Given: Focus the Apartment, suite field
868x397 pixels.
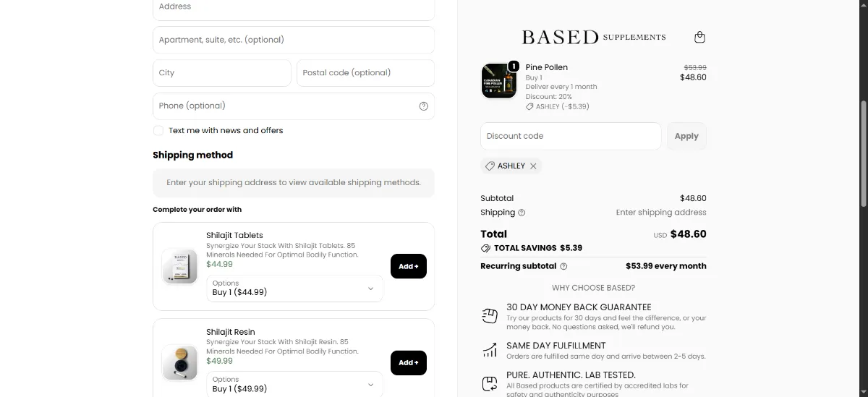Looking at the screenshot, I should 294,40.
